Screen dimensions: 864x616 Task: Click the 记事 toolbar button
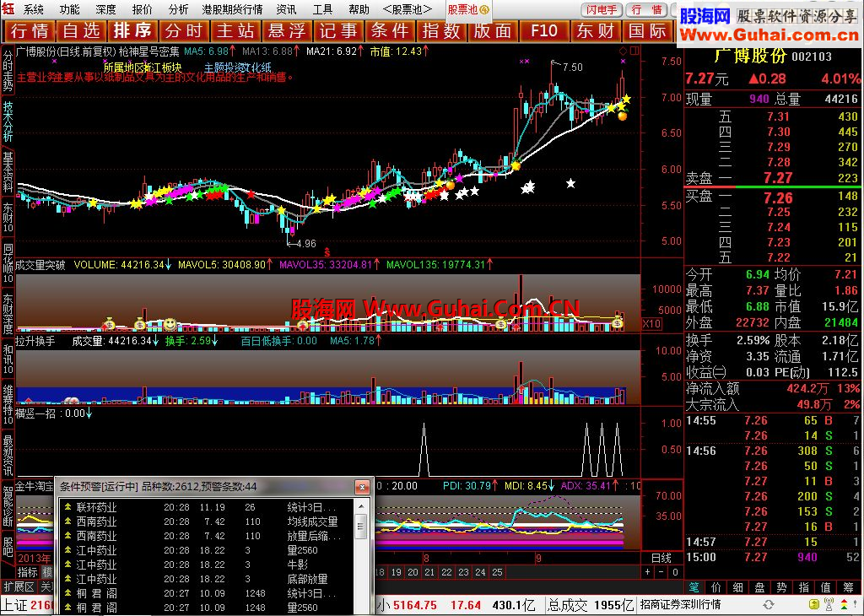(x=339, y=31)
